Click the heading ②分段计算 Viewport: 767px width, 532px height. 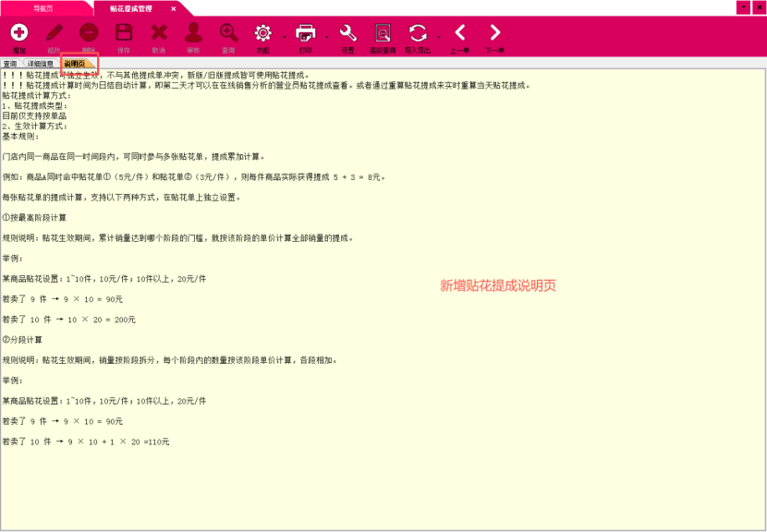pyautogui.click(x=22, y=340)
